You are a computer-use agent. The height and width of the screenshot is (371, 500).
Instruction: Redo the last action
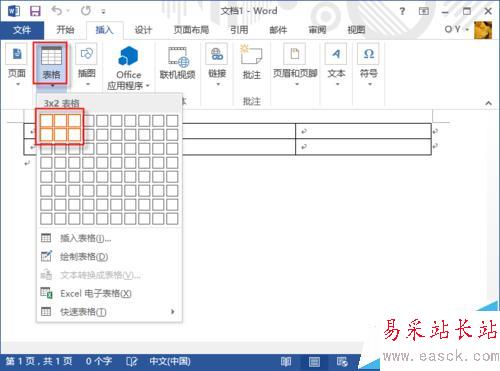86,11
